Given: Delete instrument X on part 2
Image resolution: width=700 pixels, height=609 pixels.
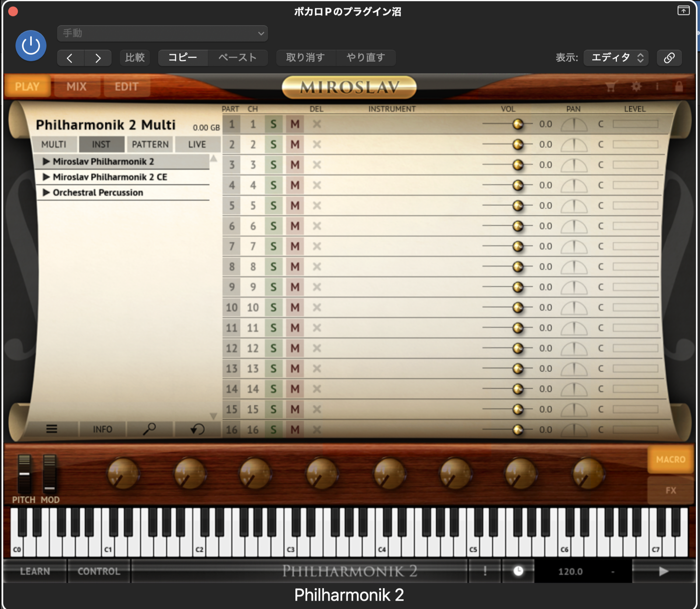Looking at the screenshot, I should (x=317, y=144).
